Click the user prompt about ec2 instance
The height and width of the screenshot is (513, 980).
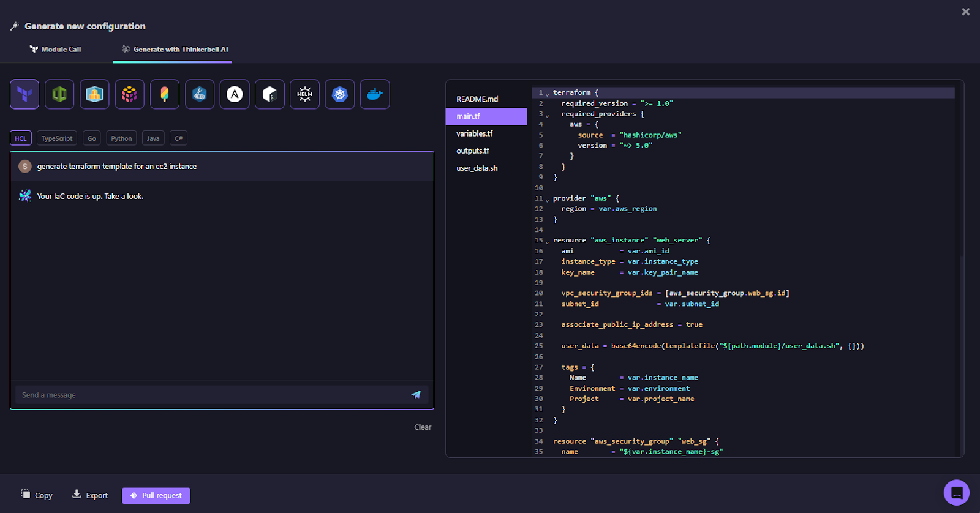pyautogui.click(x=117, y=167)
